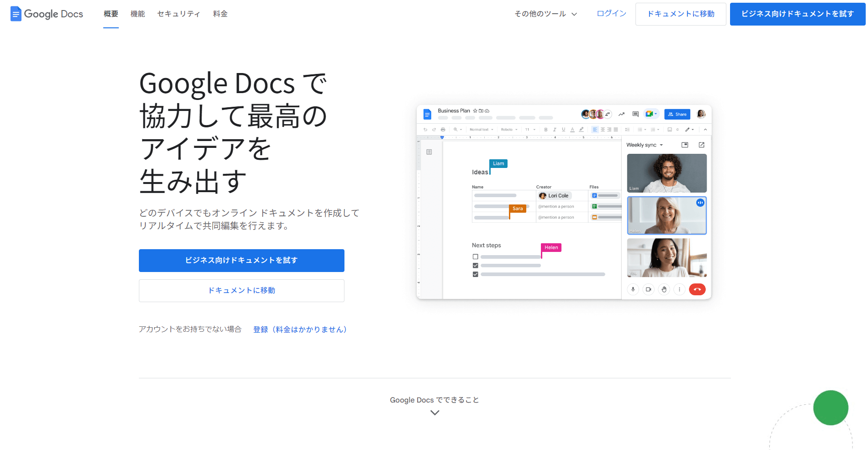Screen dimensions: 868x450
Task: Click the raise hand icon
Action: pos(664,289)
